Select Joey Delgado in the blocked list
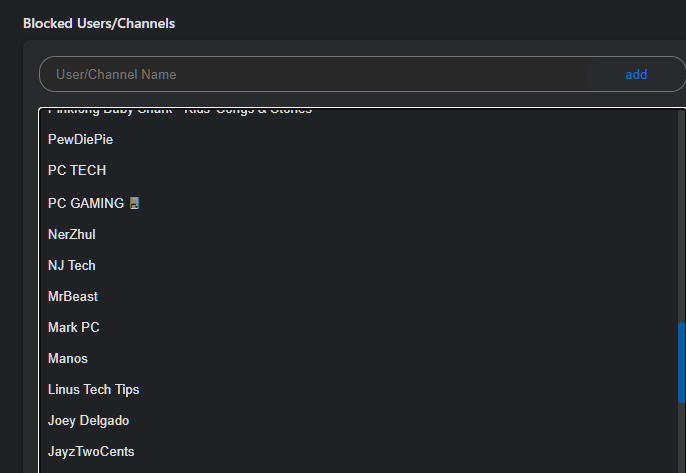This screenshot has height=473, width=686. [x=88, y=421]
